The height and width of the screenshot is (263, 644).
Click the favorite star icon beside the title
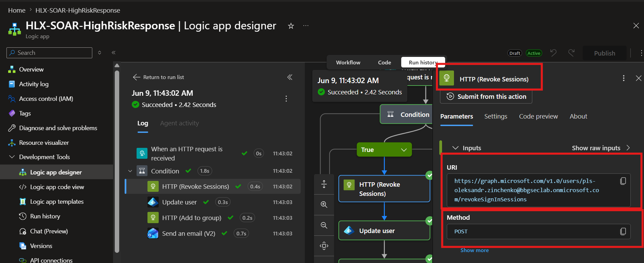click(x=291, y=26)
